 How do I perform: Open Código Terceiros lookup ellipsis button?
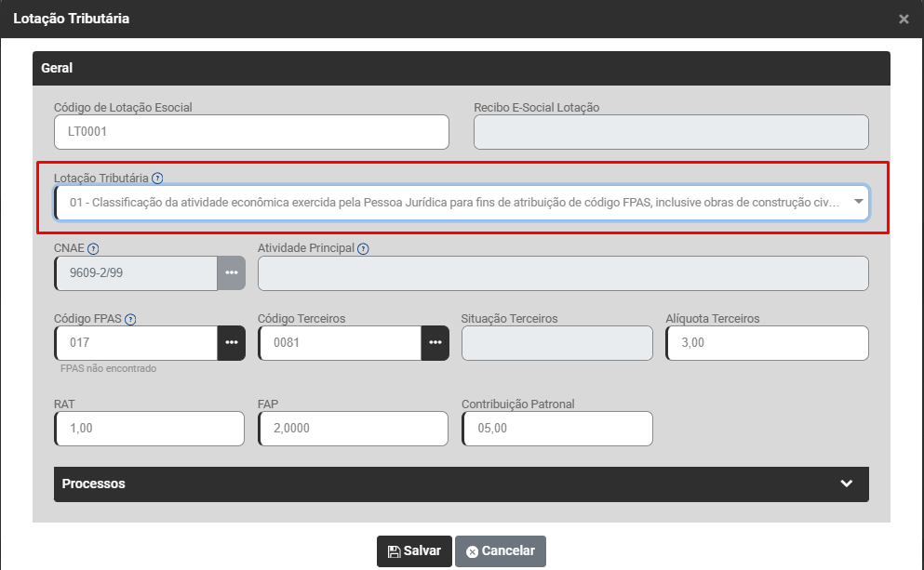tap(435, 343)
